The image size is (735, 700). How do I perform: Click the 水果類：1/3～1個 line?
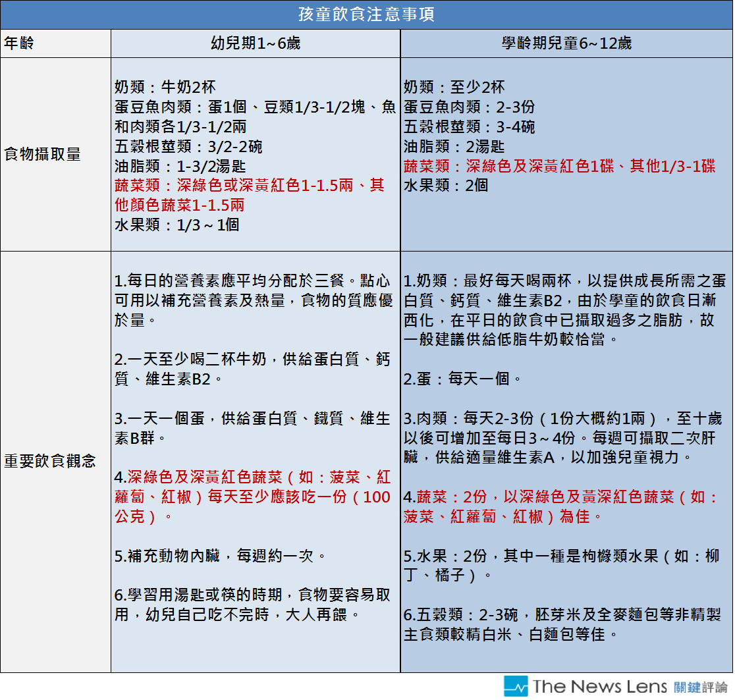(x=177, y=225)
